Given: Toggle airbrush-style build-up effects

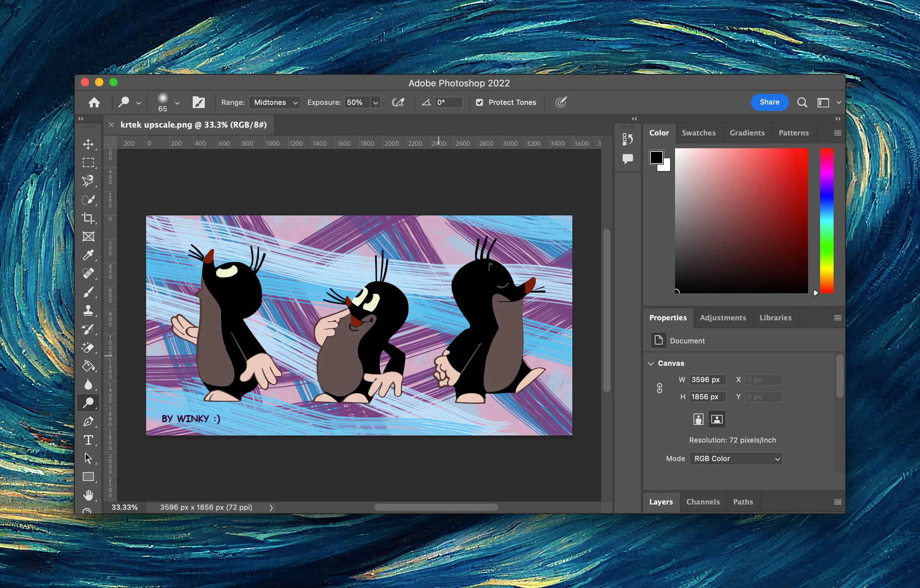Looking at the screenshot, I should 398,102.
